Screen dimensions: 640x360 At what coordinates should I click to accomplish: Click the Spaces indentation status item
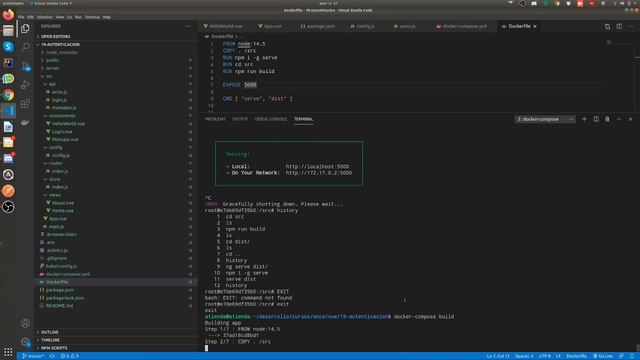coord(524,356)
